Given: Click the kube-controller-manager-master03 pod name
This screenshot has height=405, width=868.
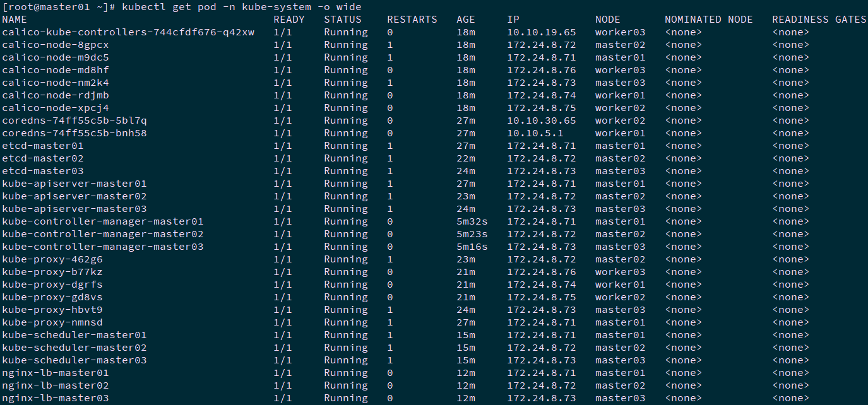Looking at the screenshot, I should [102, 247].
